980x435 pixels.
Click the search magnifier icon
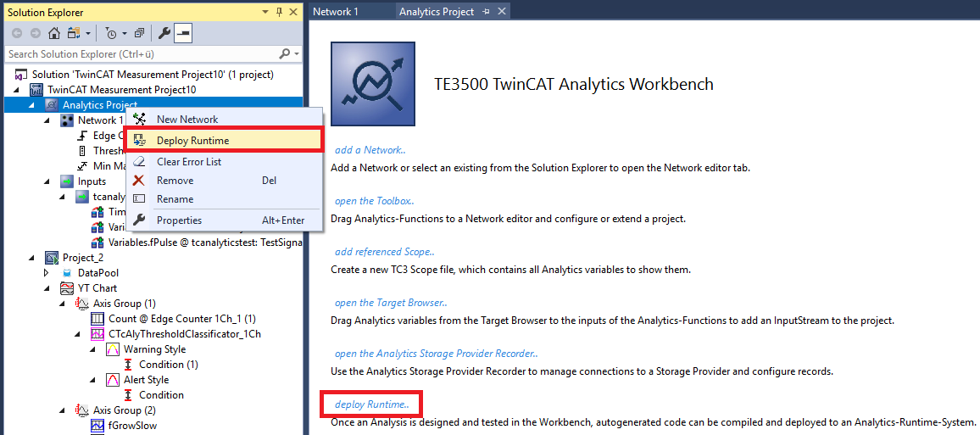(x=284, y=53)
